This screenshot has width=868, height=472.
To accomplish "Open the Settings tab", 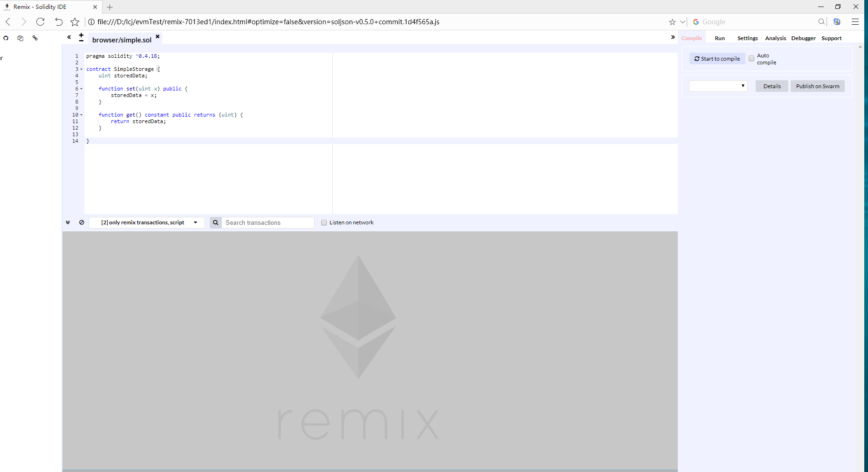I will tap(747, 38).
